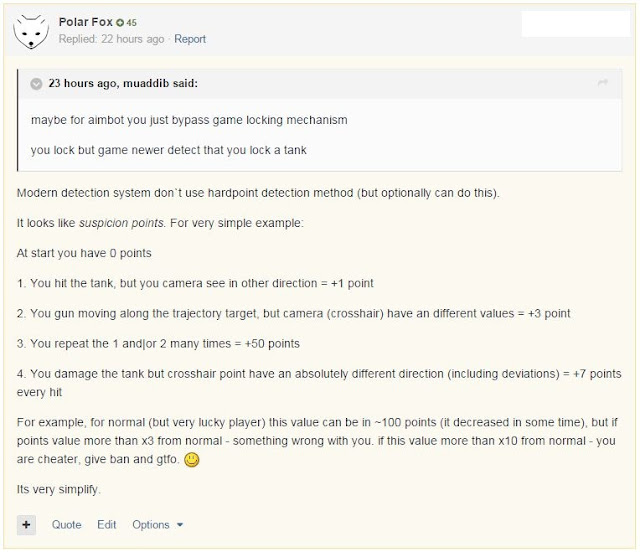Add post to multiquote with plus button
Viewport: 640px width, 552px height.
pos(27,525)
